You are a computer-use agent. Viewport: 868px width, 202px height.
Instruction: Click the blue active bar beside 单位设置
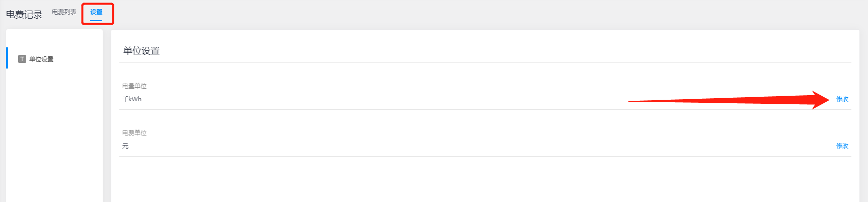[x=7, y=58]
